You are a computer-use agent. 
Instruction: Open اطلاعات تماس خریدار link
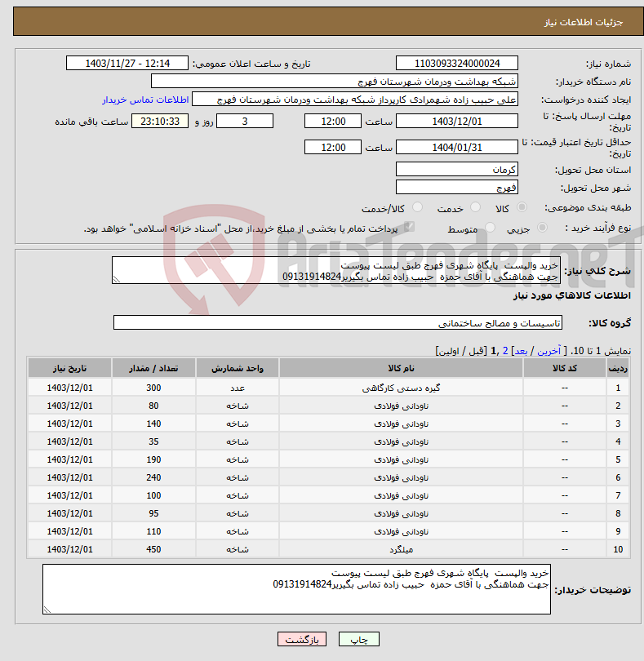(145, 100)
